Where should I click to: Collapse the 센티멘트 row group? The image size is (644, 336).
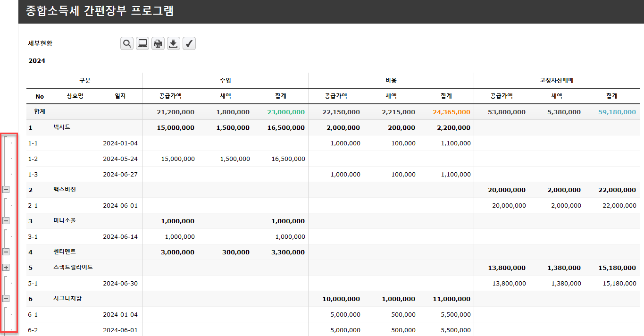coord(6,252)
